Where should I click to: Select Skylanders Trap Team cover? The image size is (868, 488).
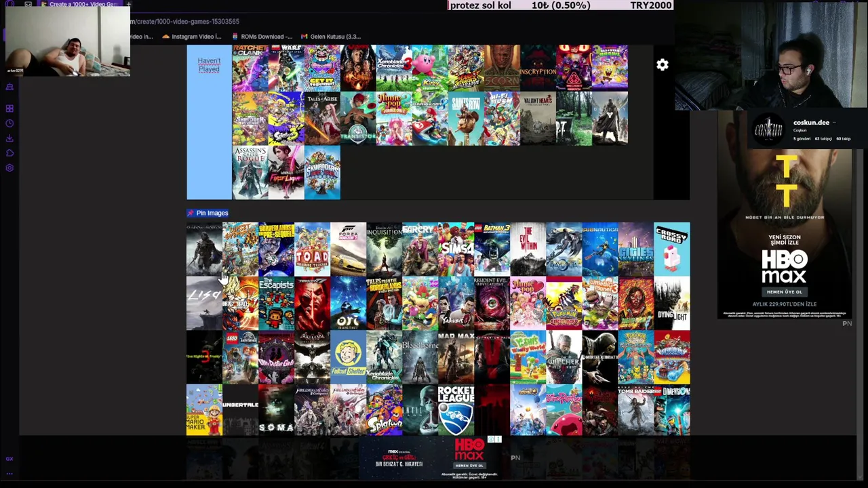coord(322,172)
